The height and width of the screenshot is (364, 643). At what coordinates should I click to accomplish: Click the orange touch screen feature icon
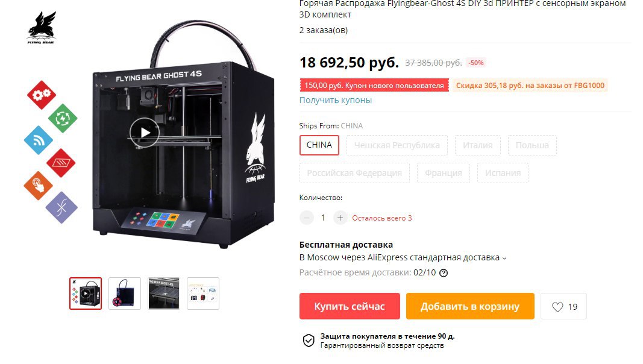38,185
